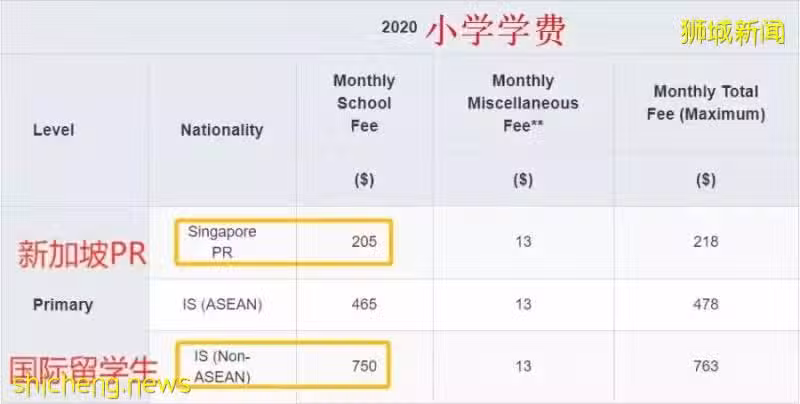The height and width of the screenshot is (404, 800).
Task: Click the IS (ASEAN) nationality cell
Action: tap(222, 305)
